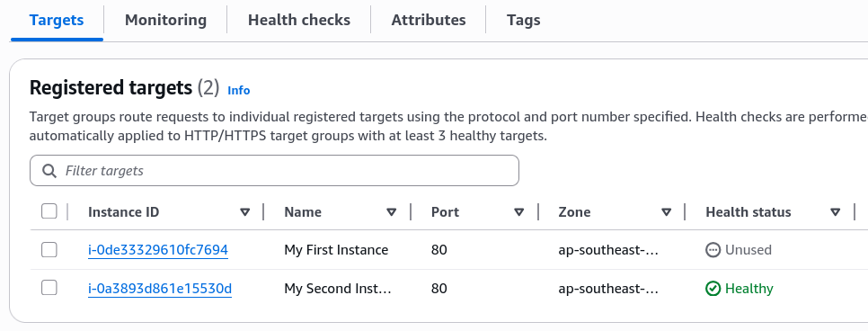Select the checkbox for My Second Instance row

[49, 288]
